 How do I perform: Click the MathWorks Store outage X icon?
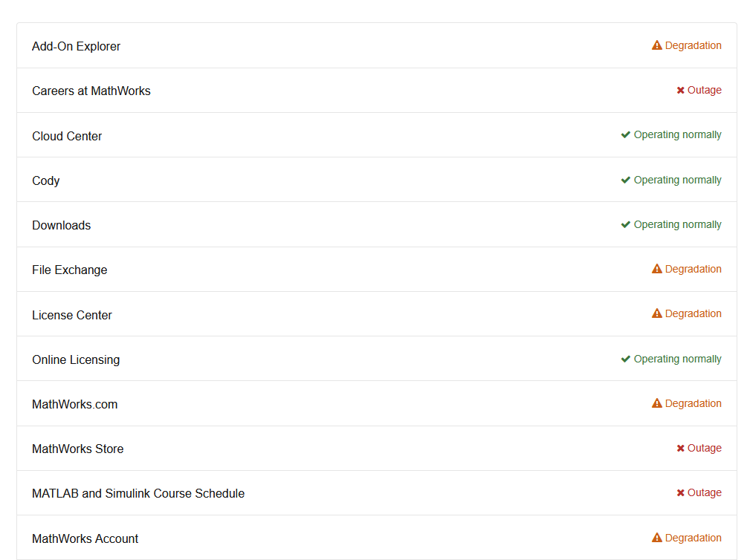tap(680, 448)
